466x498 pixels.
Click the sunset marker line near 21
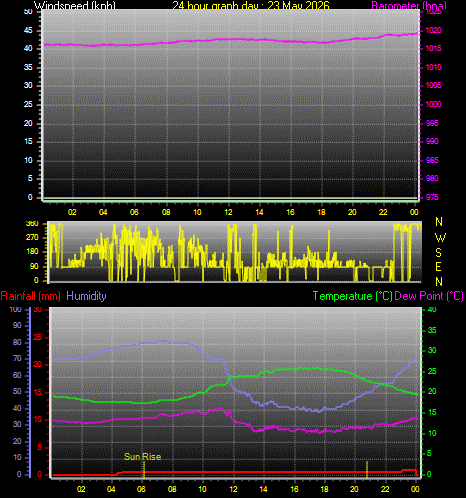367,469
